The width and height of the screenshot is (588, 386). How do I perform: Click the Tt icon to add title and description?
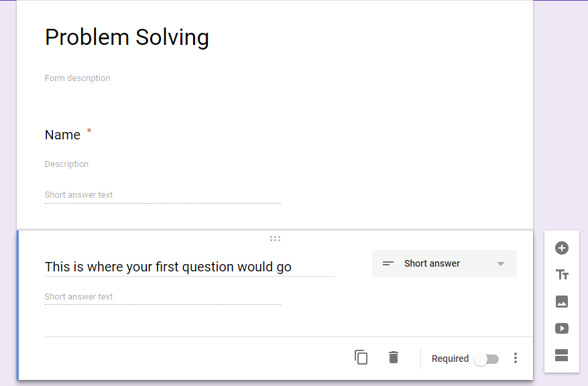(x=561, y=275)
